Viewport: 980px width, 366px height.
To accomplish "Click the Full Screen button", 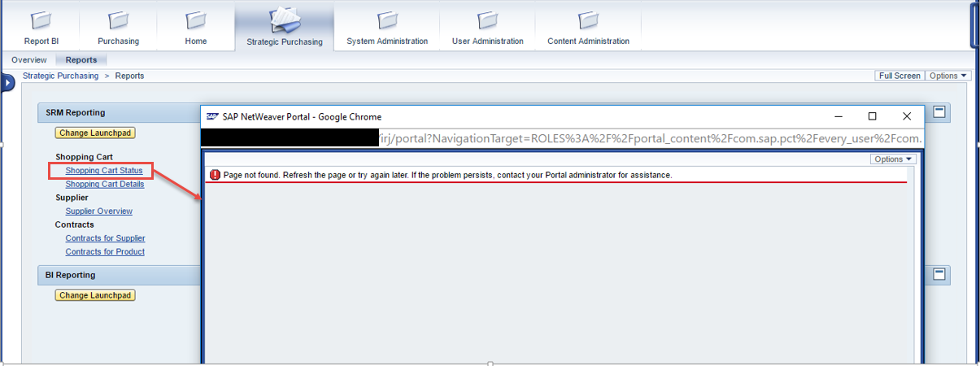I will (x=899, y=76).
